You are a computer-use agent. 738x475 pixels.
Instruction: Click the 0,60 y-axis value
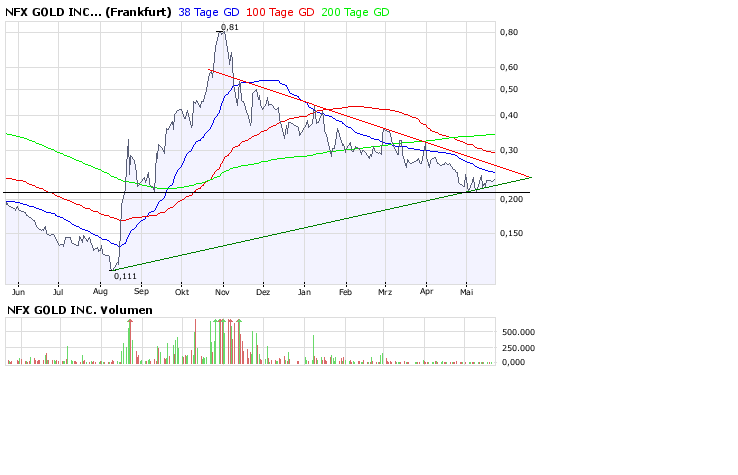pyautogui.click(x=509, y=67)
